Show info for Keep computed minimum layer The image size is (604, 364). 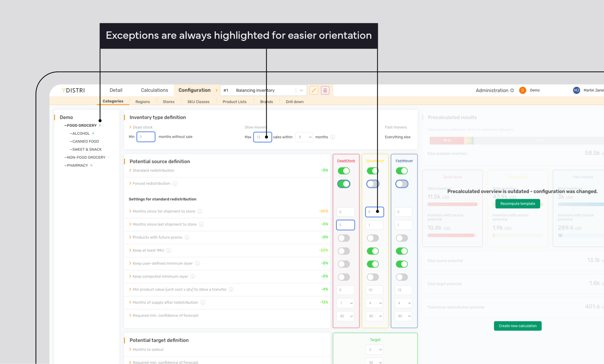click(x=193, y=277)
